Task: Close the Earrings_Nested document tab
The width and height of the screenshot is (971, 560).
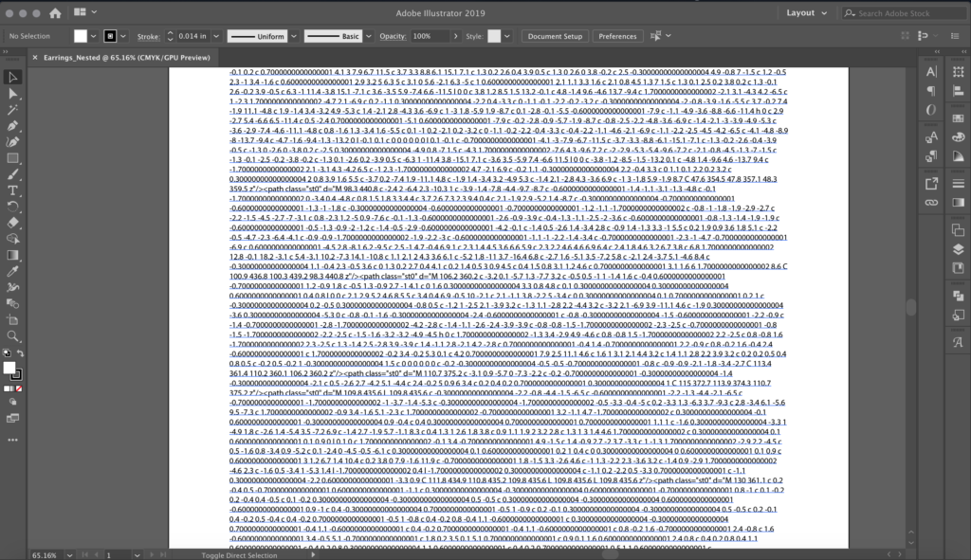Action: (x=35, y=58)
